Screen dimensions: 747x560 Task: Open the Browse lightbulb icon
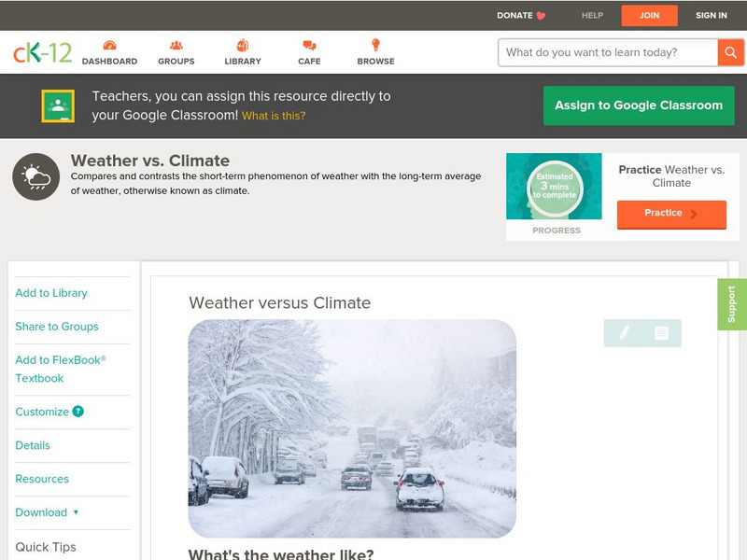pyautogui.click(x=375, y=45)
